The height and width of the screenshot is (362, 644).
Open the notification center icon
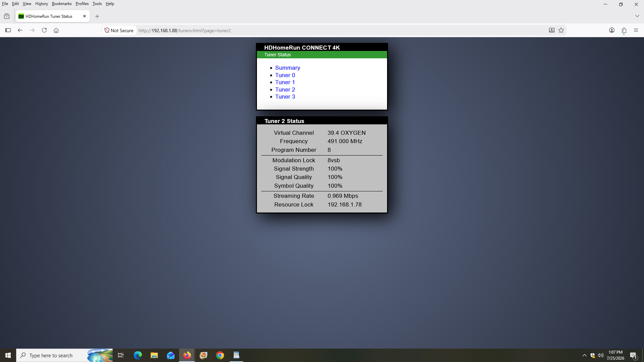[634, 355]
